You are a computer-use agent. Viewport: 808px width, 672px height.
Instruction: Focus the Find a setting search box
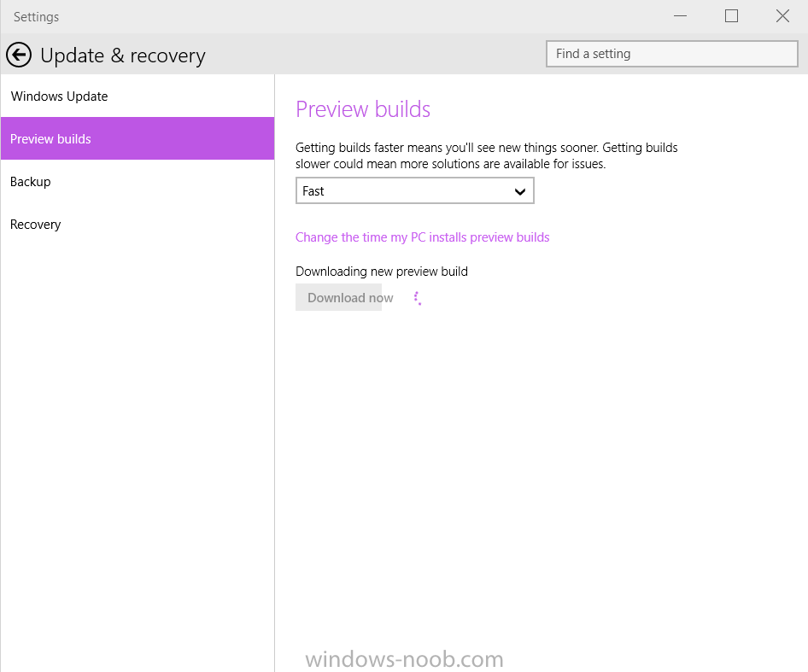(672, 54)
